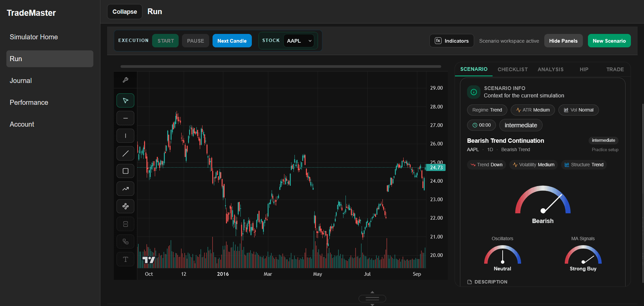Click the ATR Medium chip
This screenshot has width=644, height=306.
pyautogui.click(x=533, y=110)
